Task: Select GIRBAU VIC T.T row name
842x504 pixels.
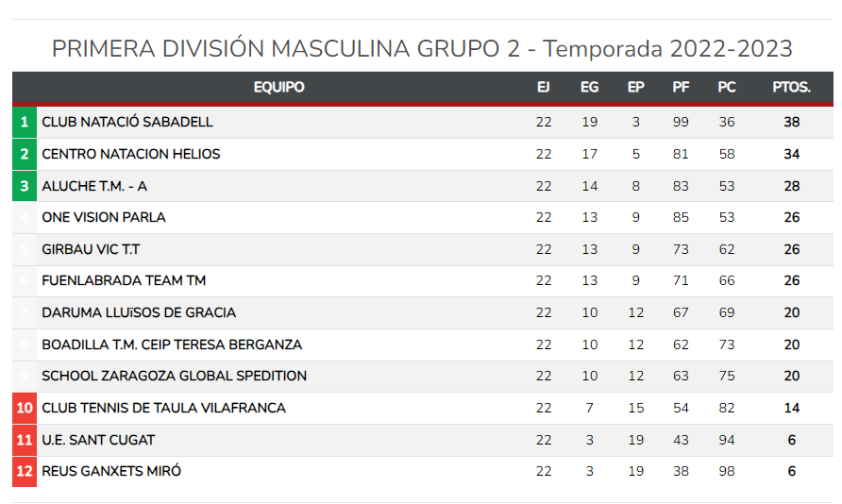Action: click(91, 249)
